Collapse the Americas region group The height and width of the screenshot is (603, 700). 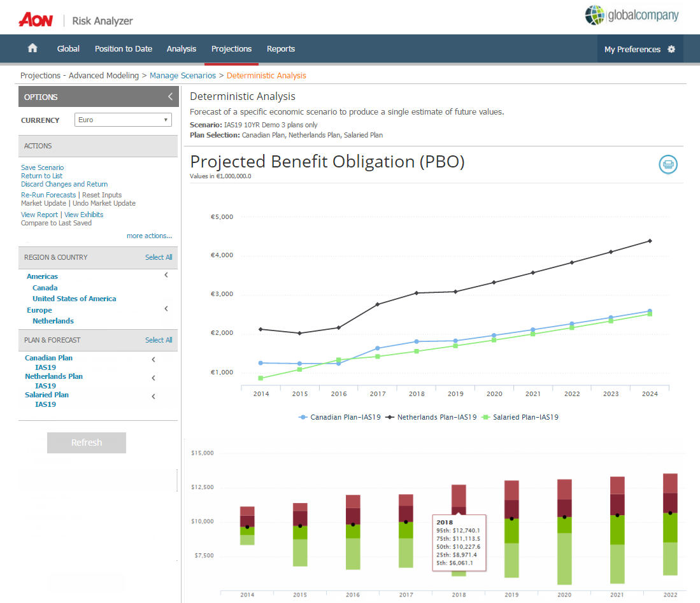(166, 276)
